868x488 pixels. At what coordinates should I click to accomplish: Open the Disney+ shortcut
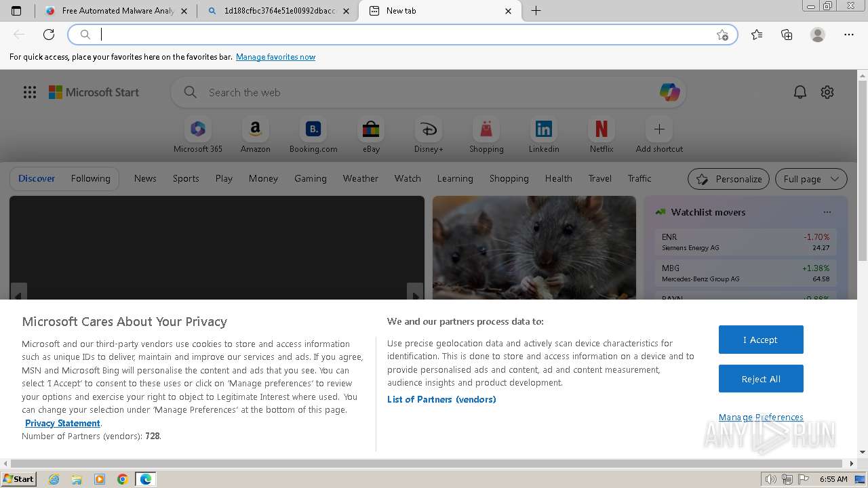429,135
